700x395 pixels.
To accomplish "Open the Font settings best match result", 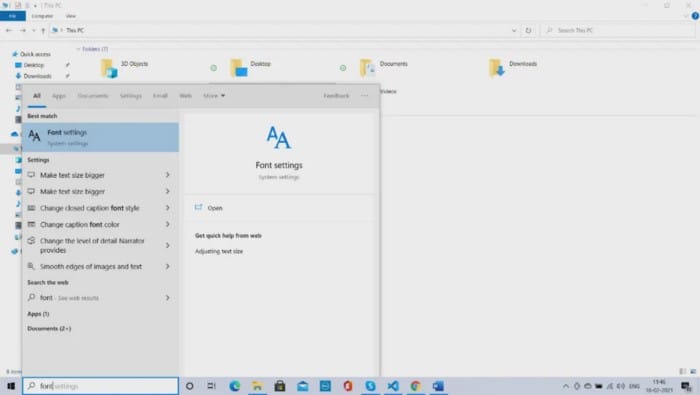I will [x=100, y=137].
